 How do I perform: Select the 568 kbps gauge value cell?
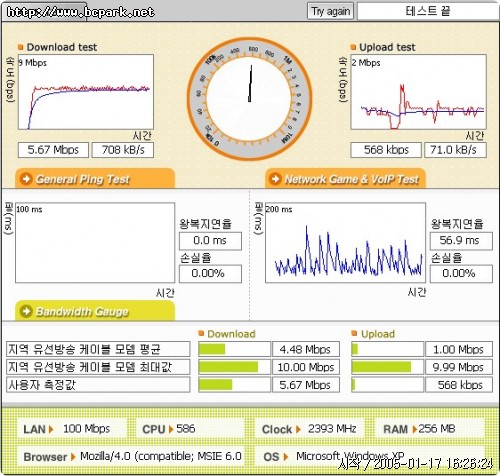point(459,385)
